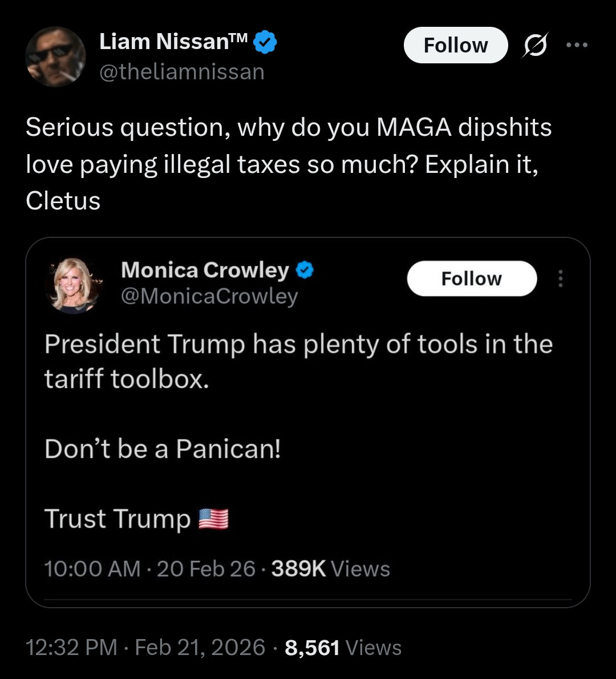Click Monica Crowley's verified checkmark badge
This screenshot has height=679, width=616.
[305, 270]
